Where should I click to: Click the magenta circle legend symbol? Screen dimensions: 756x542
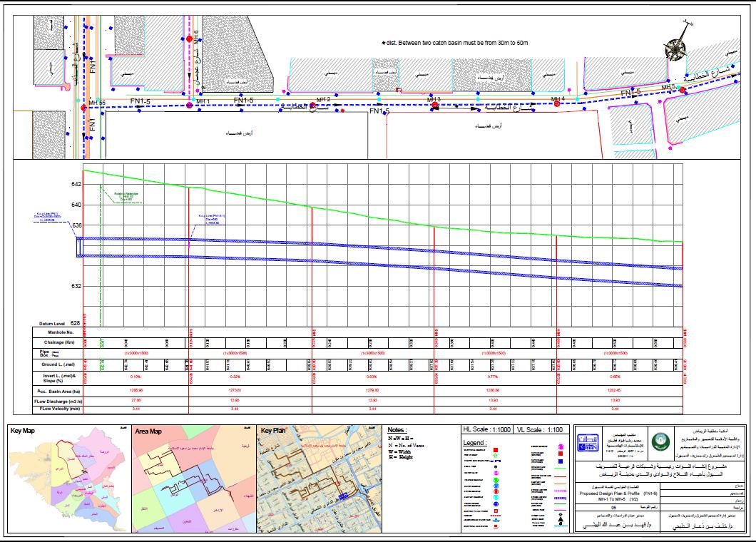point(495,473)
